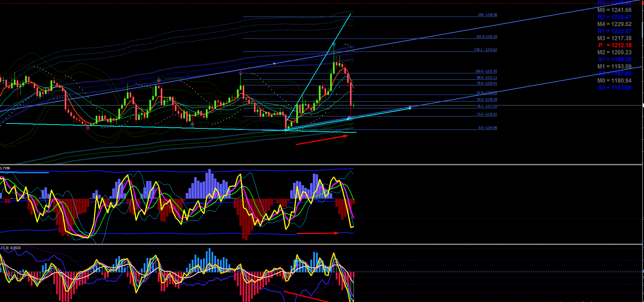Select the Fibonacci 0.0 level label 1214.86
The image size is (644, 302).
click(x=488, y=128)
